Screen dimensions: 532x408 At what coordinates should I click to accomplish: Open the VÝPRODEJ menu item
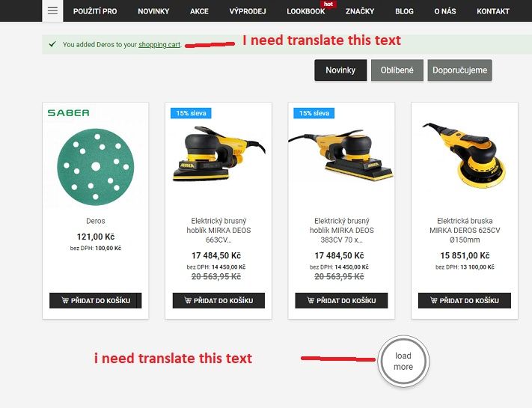248,11
